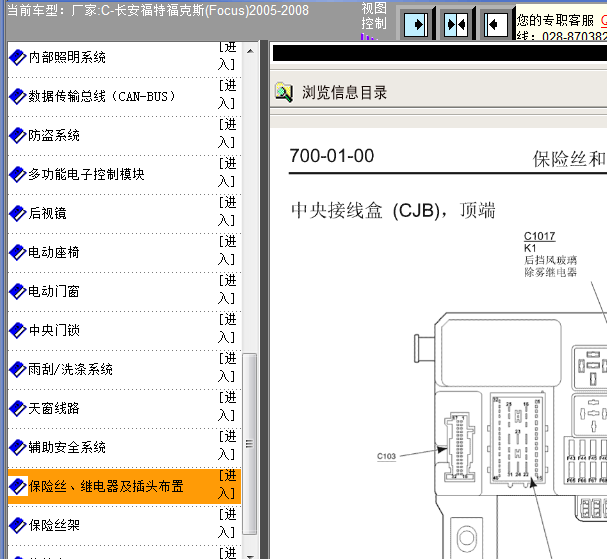Click the book icon beside 电动座椅
The height and width of the screenshot is (559, 607).
tap(17, 253)
